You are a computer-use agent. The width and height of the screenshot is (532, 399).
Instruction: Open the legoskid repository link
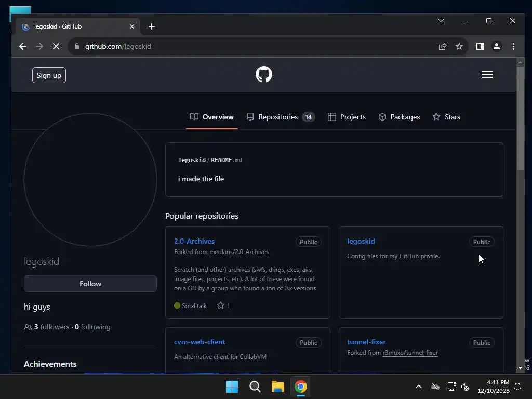tap(361, 241)
